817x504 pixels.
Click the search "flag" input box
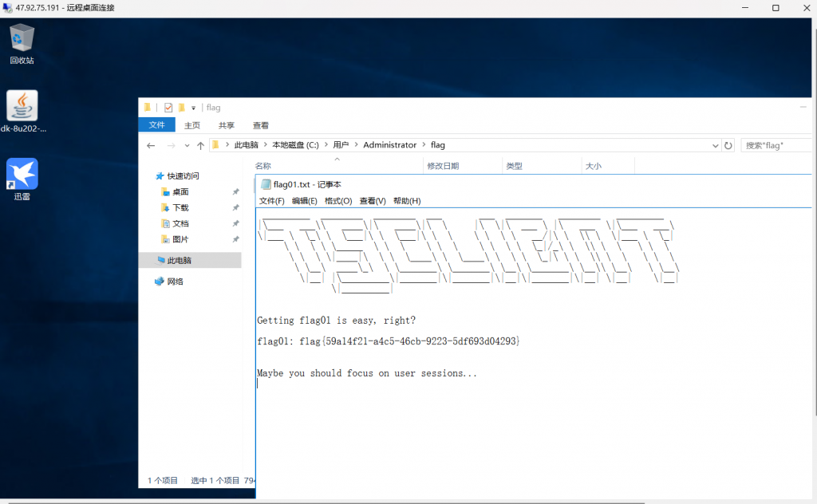click(x=776, y=145)
